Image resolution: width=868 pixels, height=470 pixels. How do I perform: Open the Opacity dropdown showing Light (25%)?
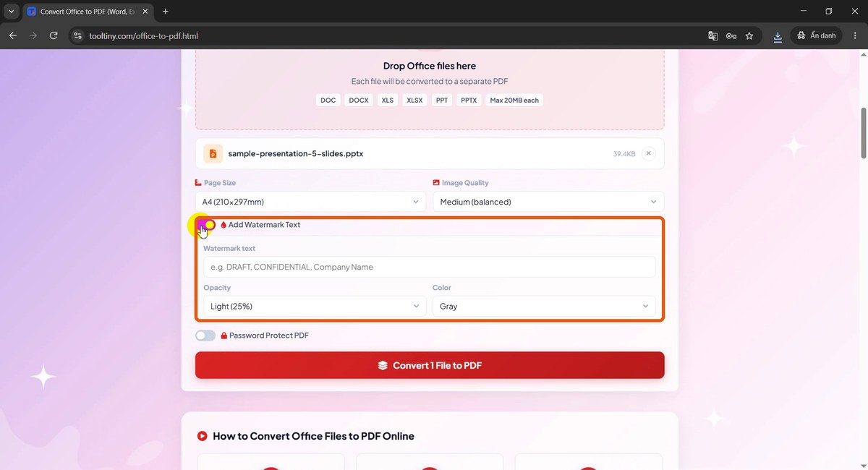[x=315, y=307]
